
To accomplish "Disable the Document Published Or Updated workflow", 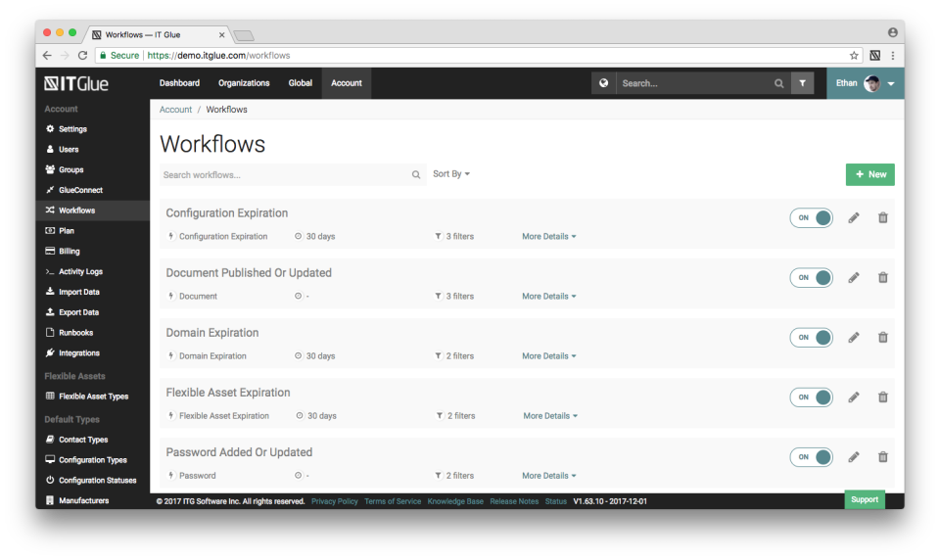I will click(x=812, y=277).
